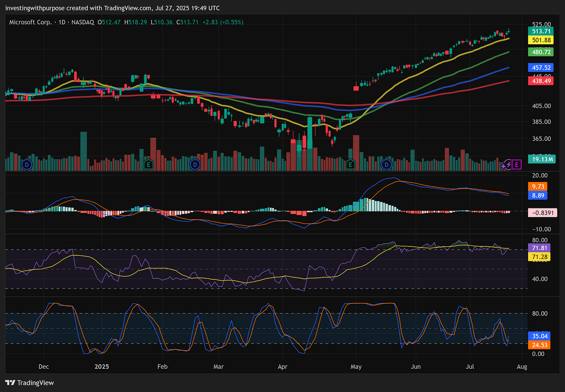This screenshot has height=392, width=565.
Task: Click the Microsoft Corp. symbol name
Action: pos(30,22)
